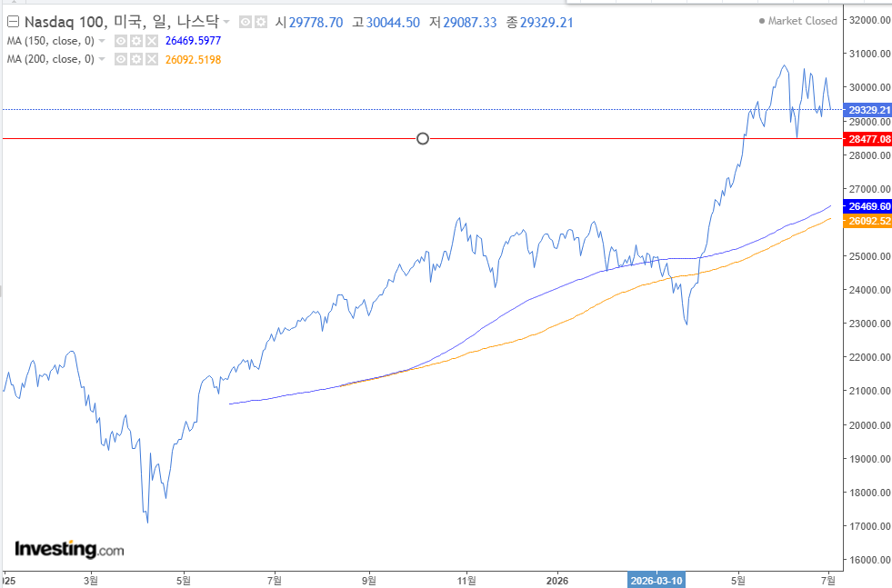892x588 pixels.
Task: Click the MA (150, close, 0) label
Action: pyautogui.click(x=51, y=41)
